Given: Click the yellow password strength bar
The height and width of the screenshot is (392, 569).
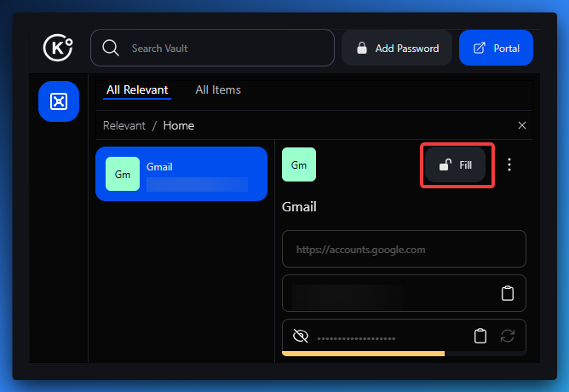Looking at the screenshot, I should click(363, 353).
